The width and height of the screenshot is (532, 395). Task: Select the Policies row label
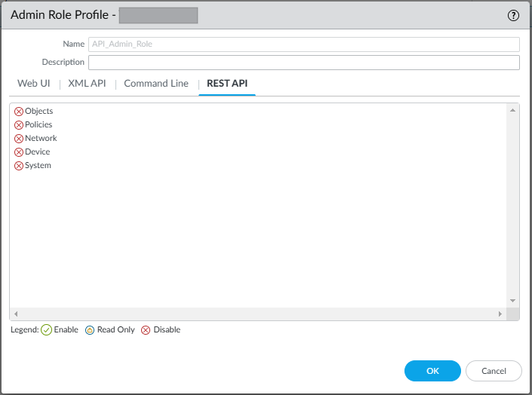click(38, 125)
